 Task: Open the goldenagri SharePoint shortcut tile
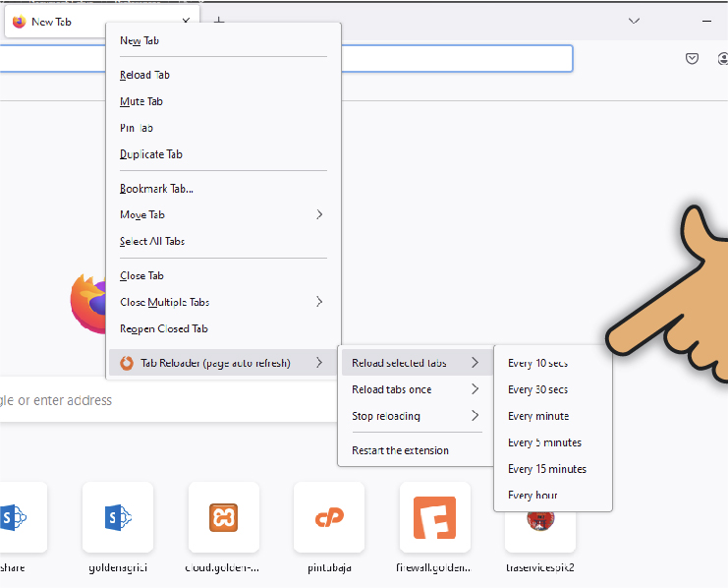pos(117,517)
